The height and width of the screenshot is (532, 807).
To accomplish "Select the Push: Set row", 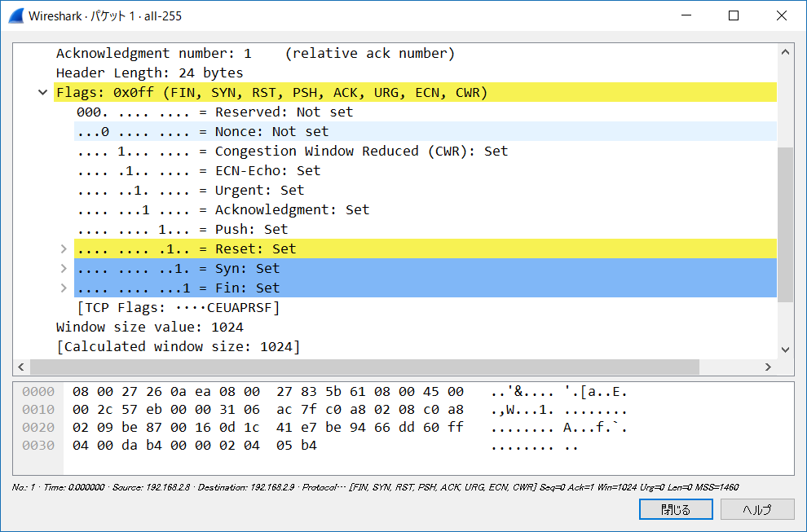I will pyautogui.click(x=183, y=230).
